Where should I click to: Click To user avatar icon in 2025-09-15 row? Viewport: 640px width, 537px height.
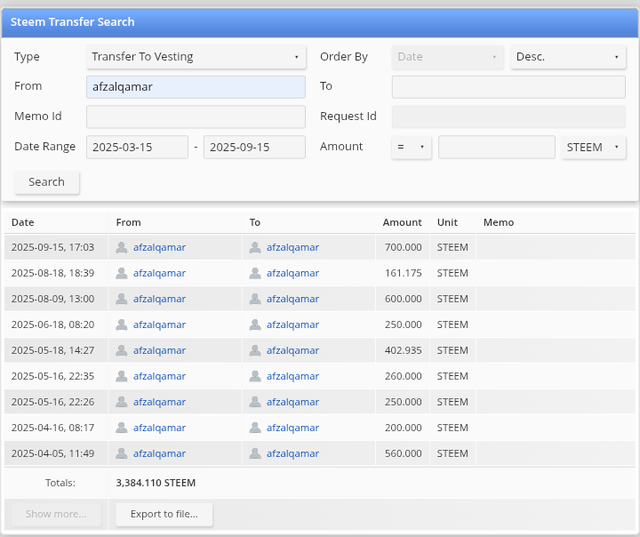(255, 247)
